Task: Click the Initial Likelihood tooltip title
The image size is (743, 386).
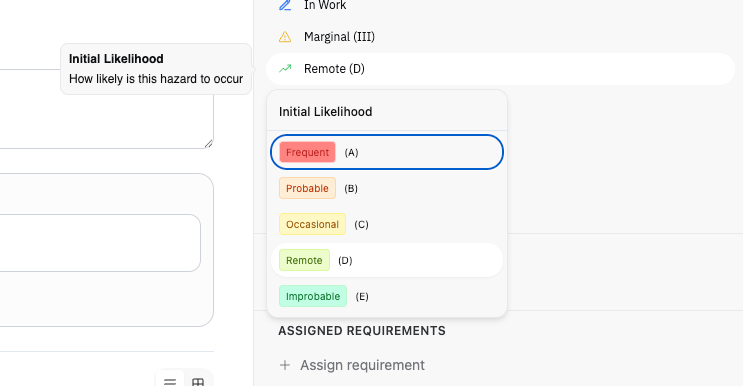Action: pyautogui.click(x=116, y=59)
